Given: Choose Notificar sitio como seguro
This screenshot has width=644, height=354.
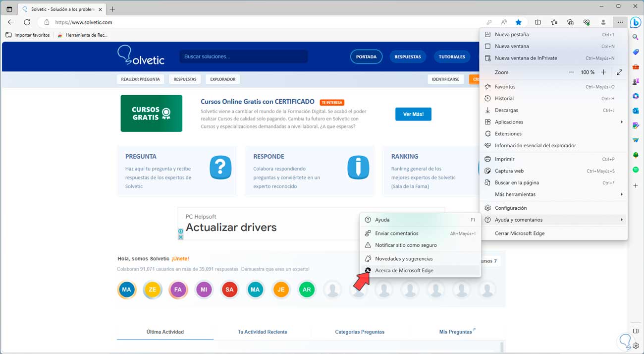Looking at the screenshot, I should point(420,245).
